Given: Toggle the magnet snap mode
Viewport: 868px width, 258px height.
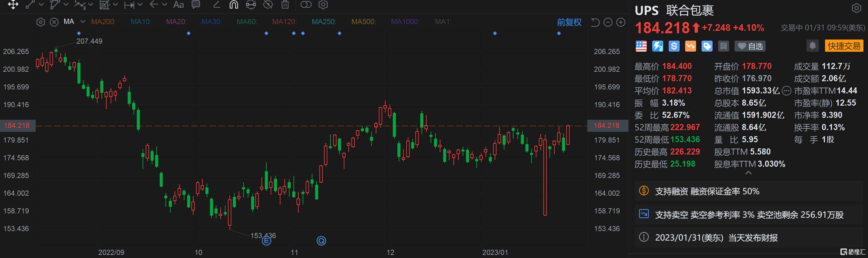Looking at the screenshot, I should (234, 5).
